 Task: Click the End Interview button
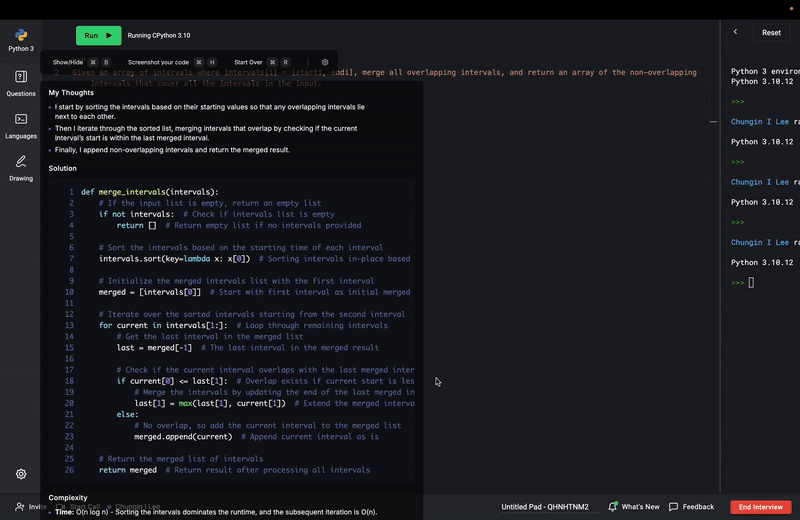point(760,507)
